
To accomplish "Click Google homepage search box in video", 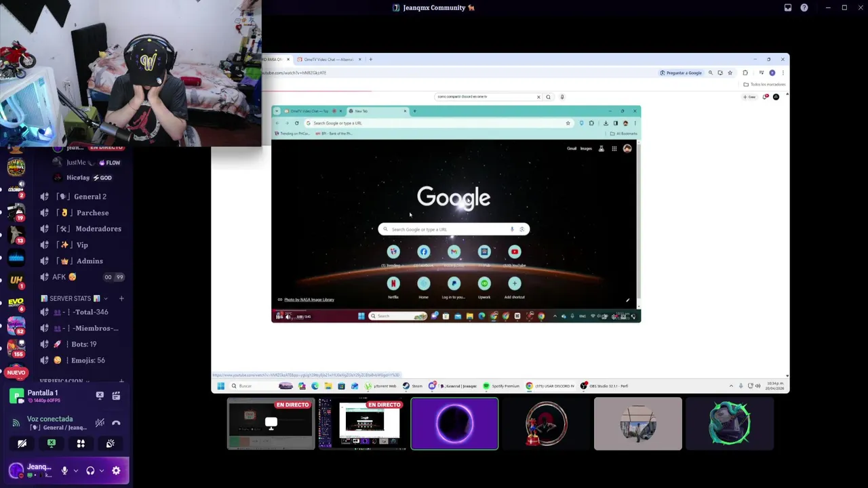I will 454,229.
